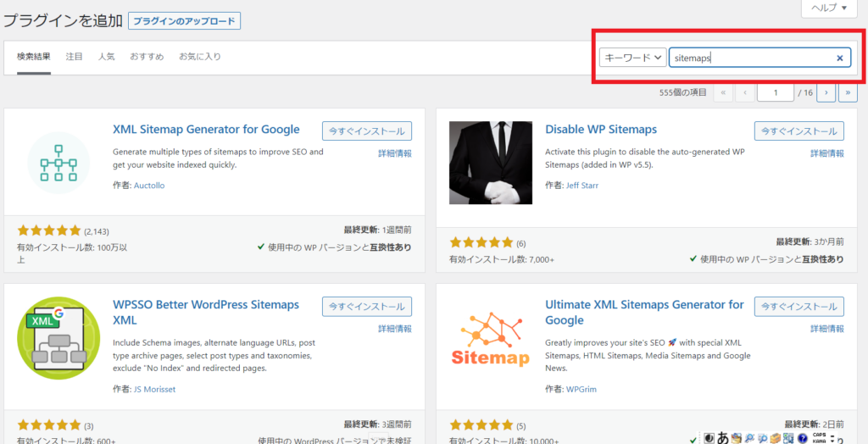The width and height of the screenshot is (868, 444).
Task: Jump to the last results page arrow
Action: tap(848, 93)
